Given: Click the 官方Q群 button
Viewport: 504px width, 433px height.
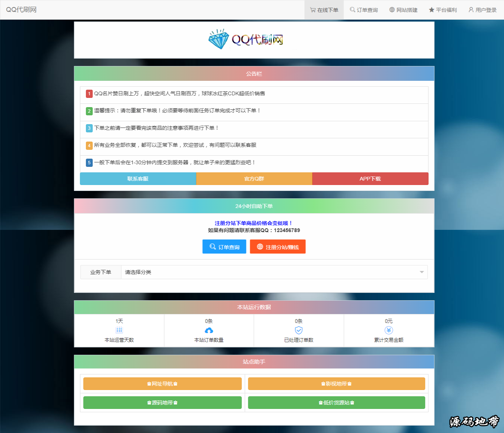Looking at the screenshot, I should click(x=254, y=179).
